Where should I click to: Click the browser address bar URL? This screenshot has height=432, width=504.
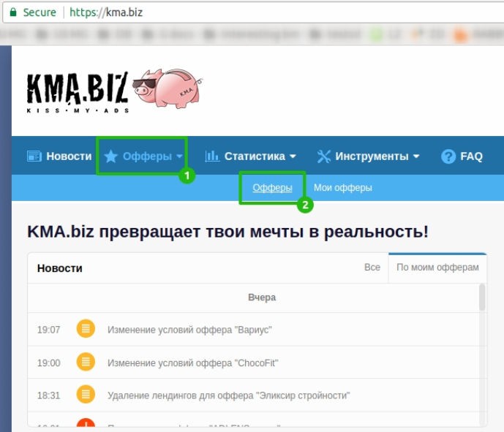[106, 12]
